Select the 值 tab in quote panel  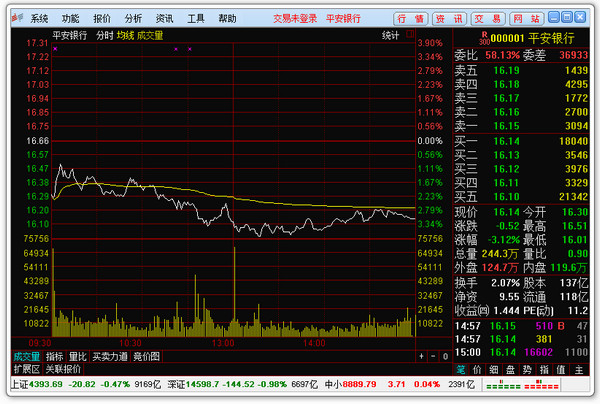[x=561, y=370]
